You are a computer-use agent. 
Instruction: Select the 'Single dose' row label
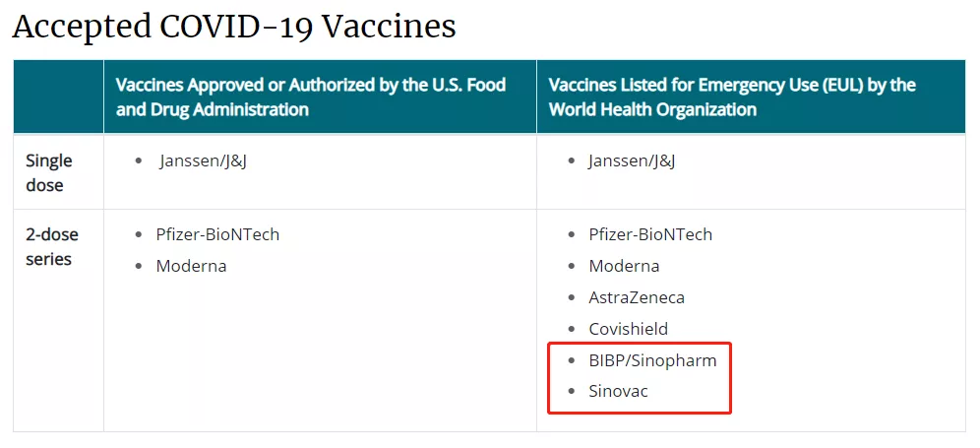pyautogui.click(x=49, y=172)
